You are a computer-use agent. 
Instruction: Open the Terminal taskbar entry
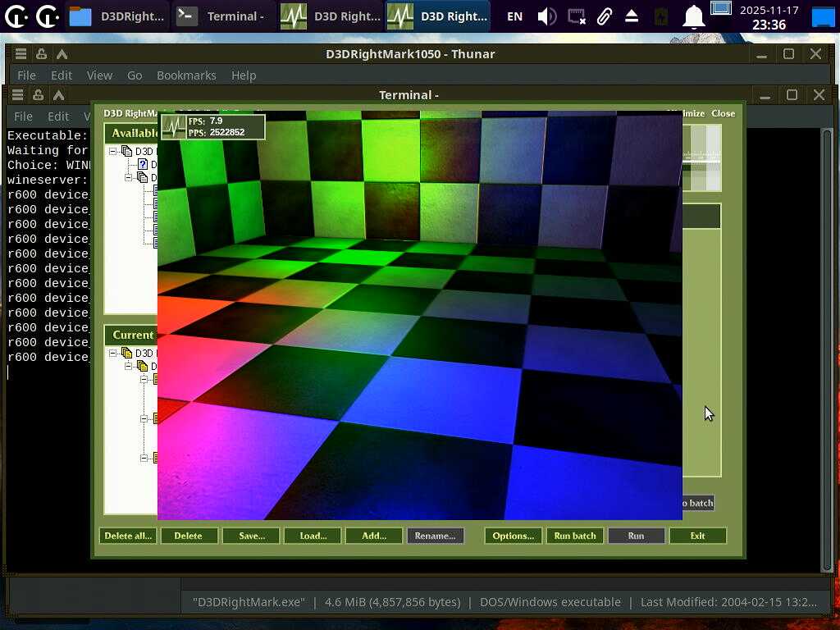(221, 16)
